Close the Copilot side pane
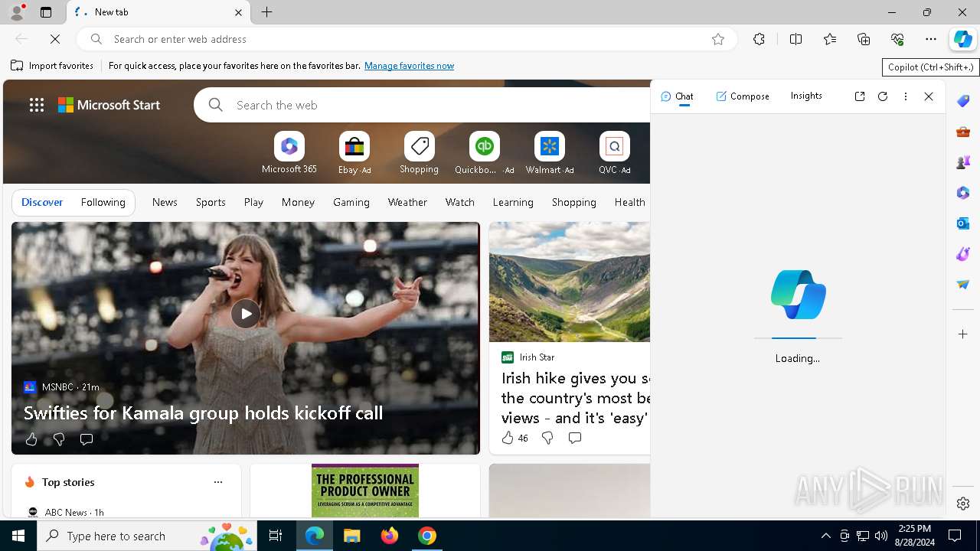Screen dimensions: 980x551 click(929, 96)
